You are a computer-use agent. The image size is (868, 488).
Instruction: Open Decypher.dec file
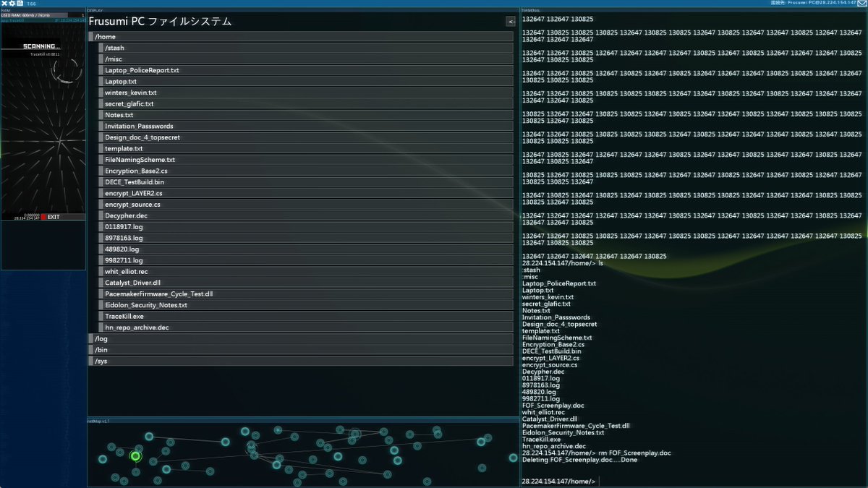(306, 215)
